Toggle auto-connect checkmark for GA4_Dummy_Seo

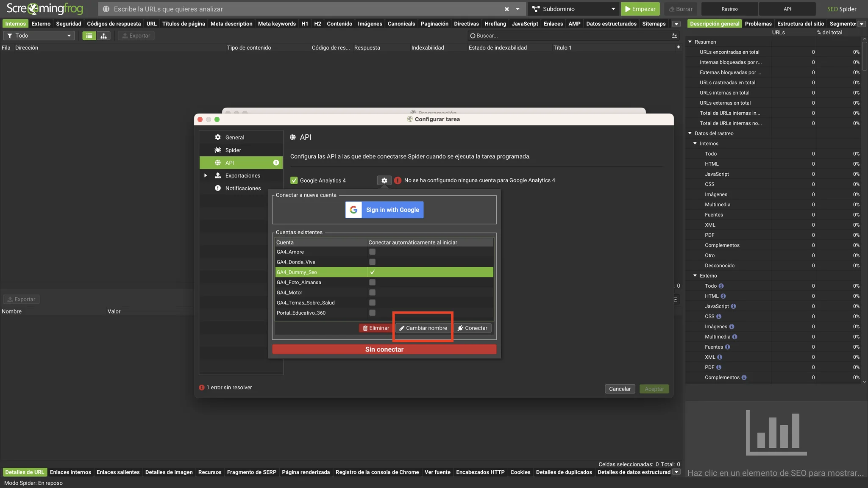372,272
